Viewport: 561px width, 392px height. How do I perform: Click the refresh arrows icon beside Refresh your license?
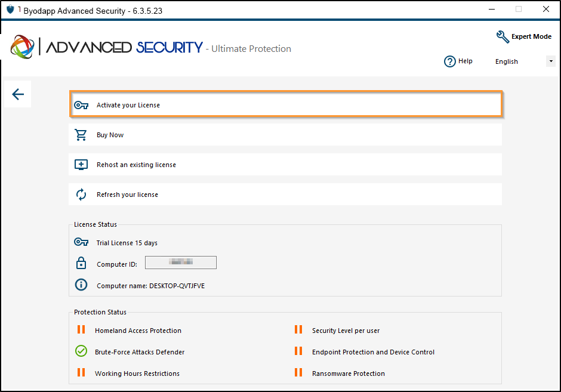(81, 195)
